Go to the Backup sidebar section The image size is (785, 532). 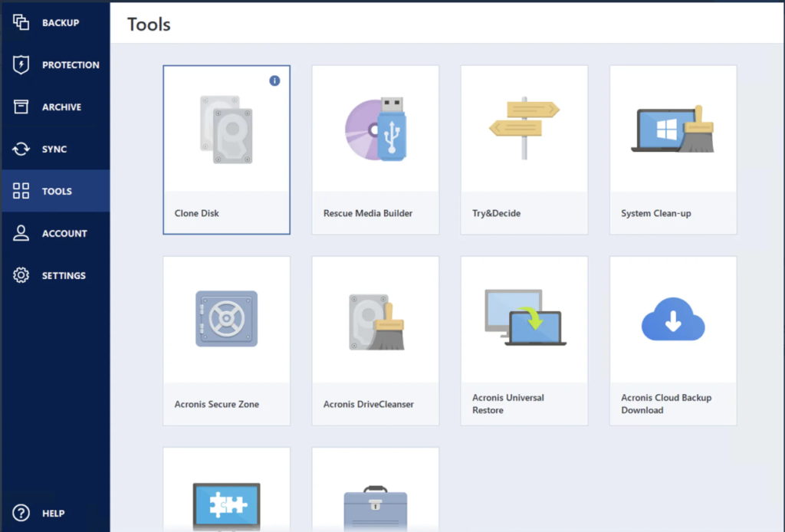pos(55,23)
